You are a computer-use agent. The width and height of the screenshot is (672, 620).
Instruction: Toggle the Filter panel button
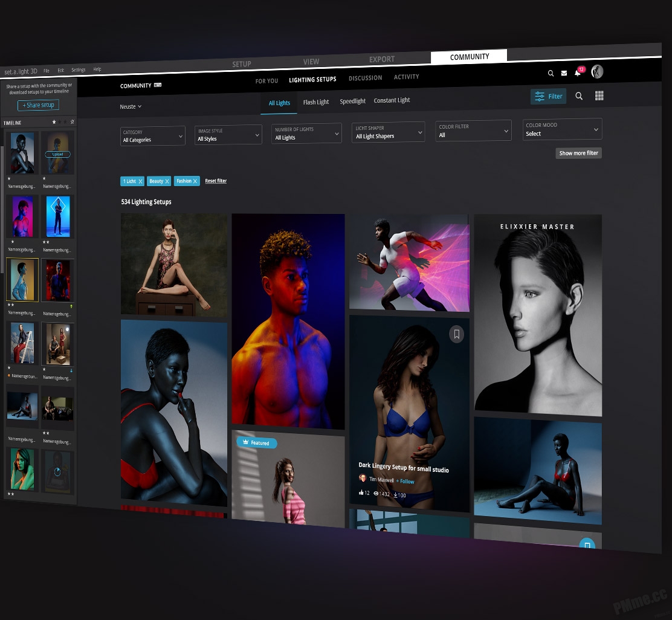[548, 97]
